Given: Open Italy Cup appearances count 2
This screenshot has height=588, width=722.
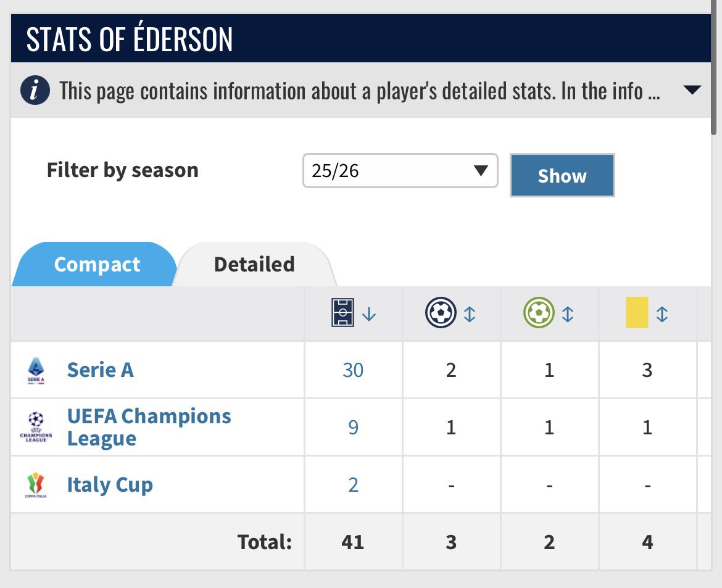Looking at the screenshot, I should 353,485.
